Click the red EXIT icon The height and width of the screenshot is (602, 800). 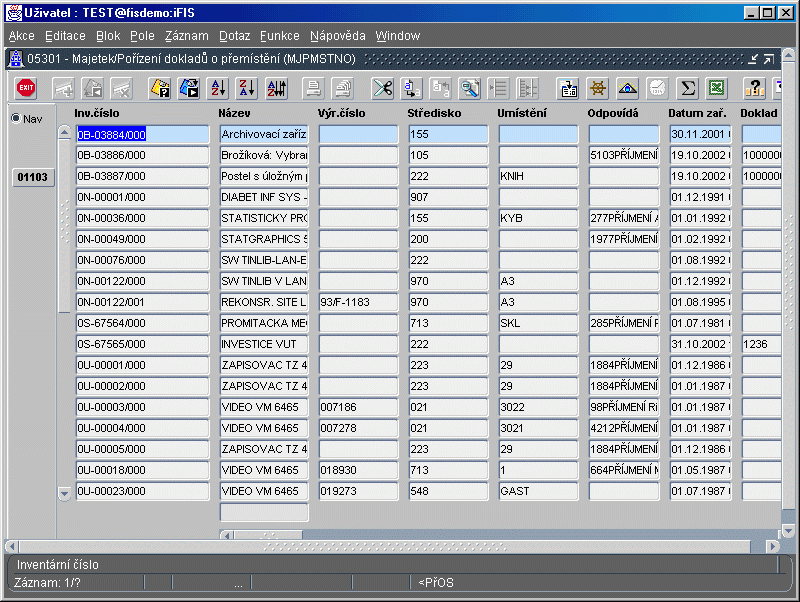pyautogui.click(x=26, y=88)
